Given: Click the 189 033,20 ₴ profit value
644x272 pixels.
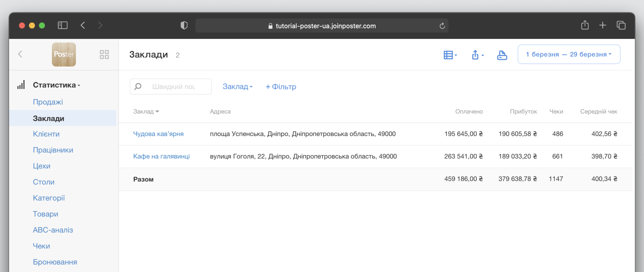Looking at the screenshot, I should 518,156.
